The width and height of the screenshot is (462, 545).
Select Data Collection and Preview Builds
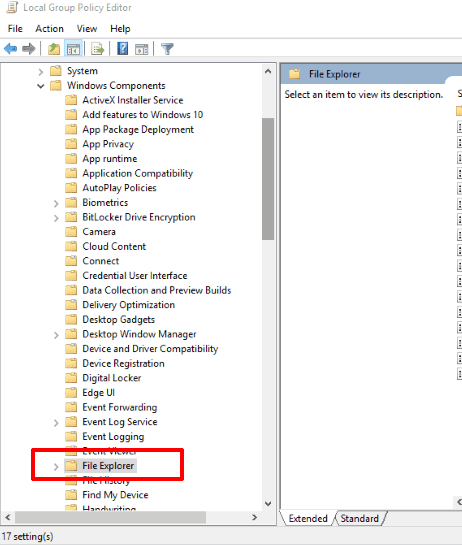coord(156,290)
